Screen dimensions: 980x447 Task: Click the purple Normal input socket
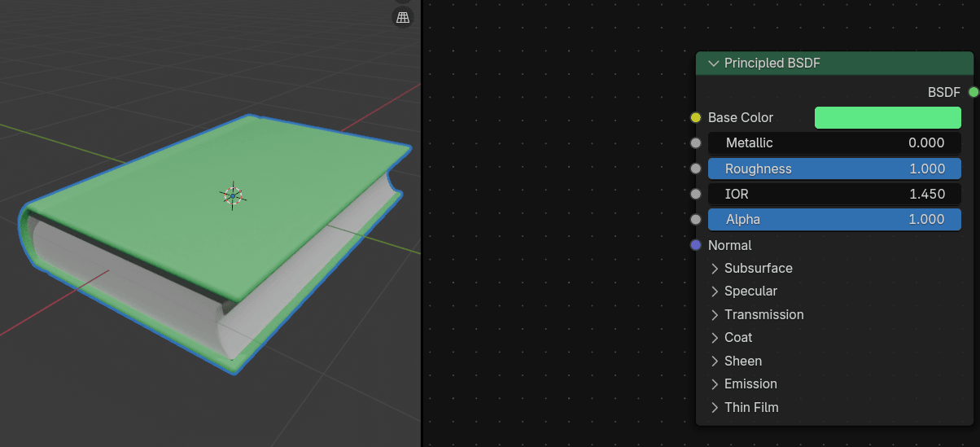tap(696, 245)
